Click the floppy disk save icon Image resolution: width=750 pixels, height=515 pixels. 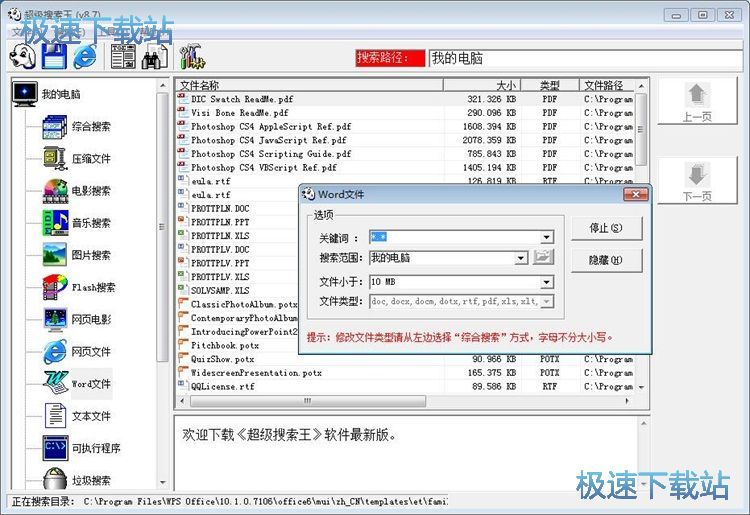[53, 56]
